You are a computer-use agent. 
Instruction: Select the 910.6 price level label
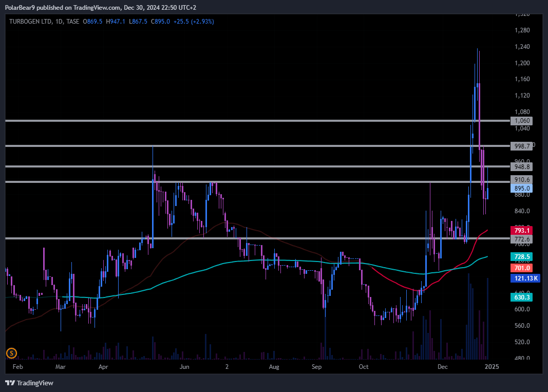(x=521, y=180)
